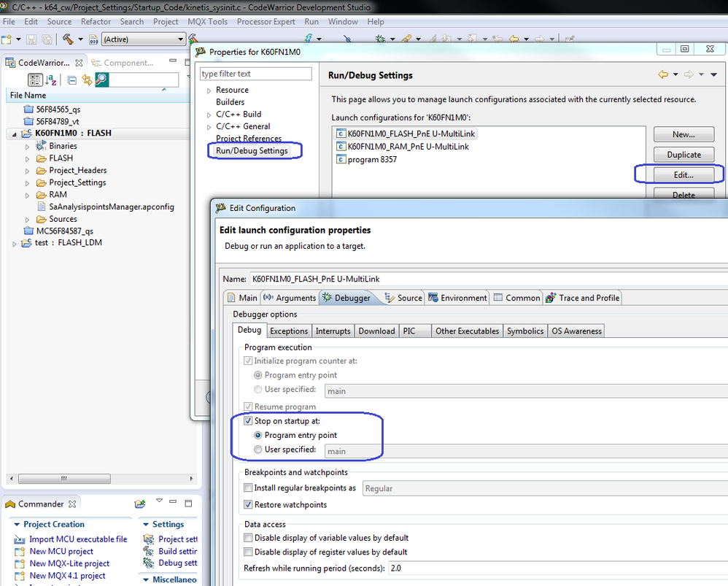Click the Save icon in main toolbar
The height and width of the screenshot is (586, 728).
(x=31, y=39)
